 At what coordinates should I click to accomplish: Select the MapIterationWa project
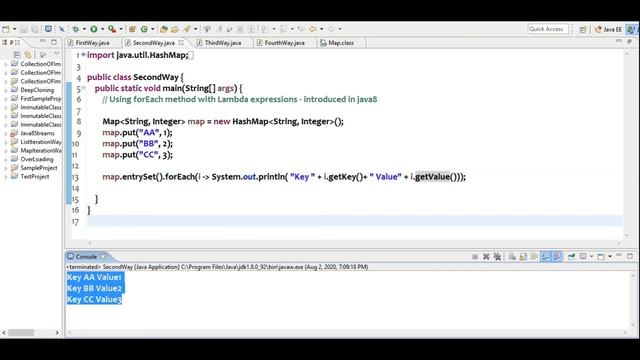click(x=41, y=151)
